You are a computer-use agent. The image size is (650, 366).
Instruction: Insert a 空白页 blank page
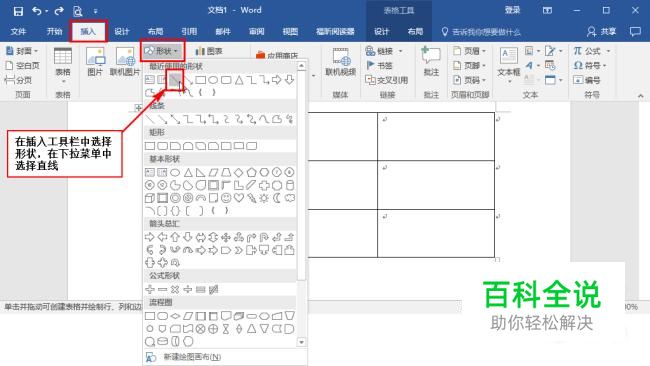coord(23,65)
